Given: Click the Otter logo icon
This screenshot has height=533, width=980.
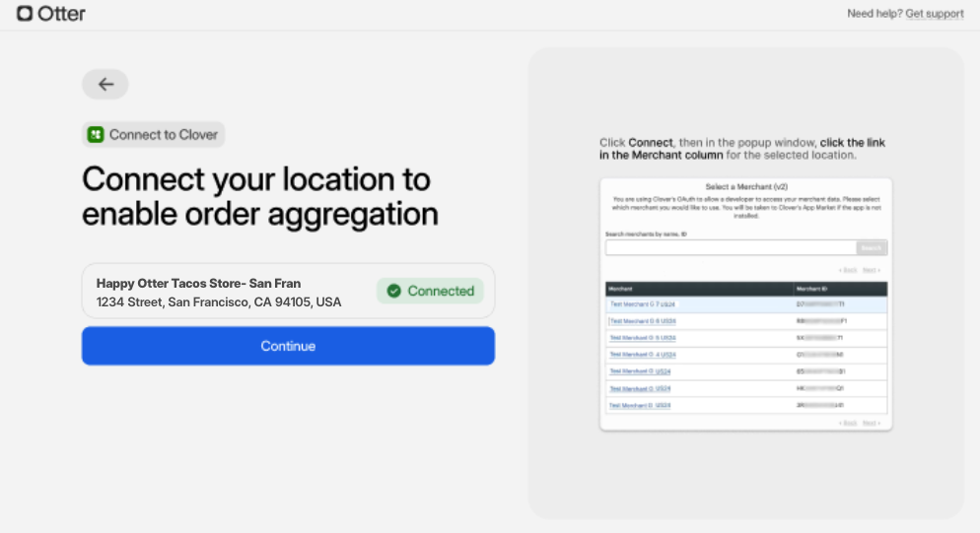Looking at the screenshot, I should pos(25,14).
